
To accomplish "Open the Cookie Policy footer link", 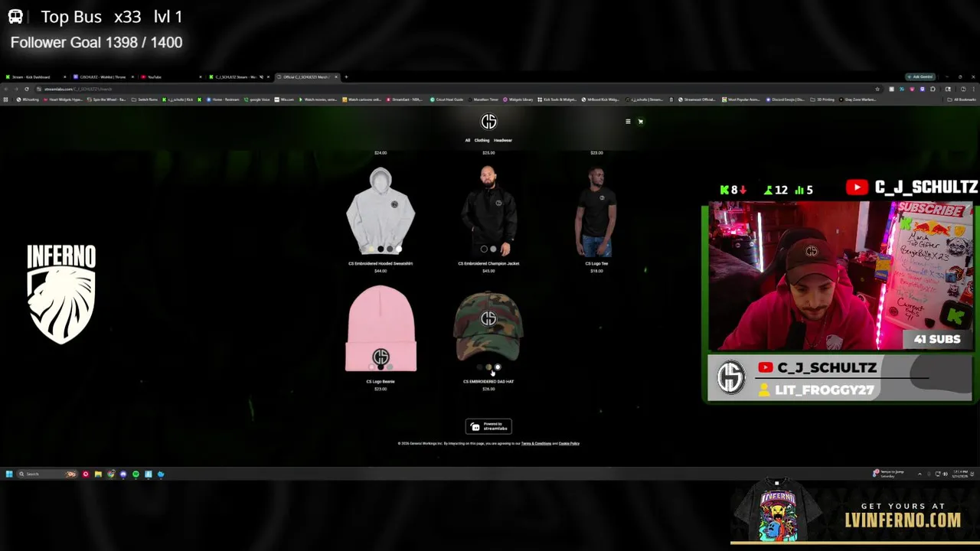I will pyautogui.click(x=569, y=443).
